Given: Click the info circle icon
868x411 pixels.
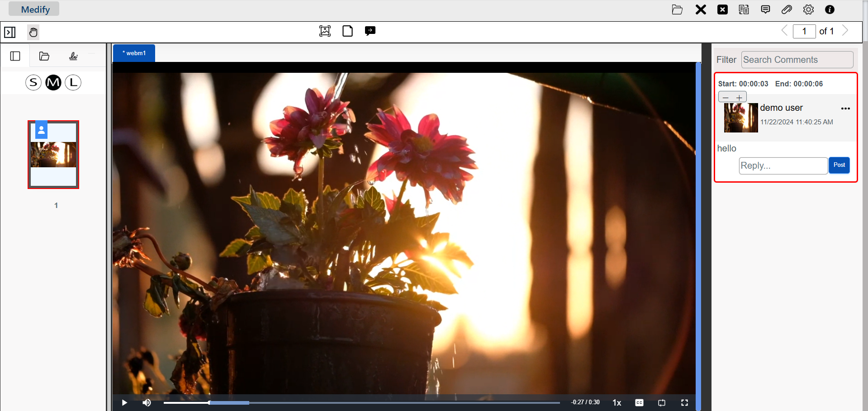Looking at the screenshot, I should [x=830, y=9].
